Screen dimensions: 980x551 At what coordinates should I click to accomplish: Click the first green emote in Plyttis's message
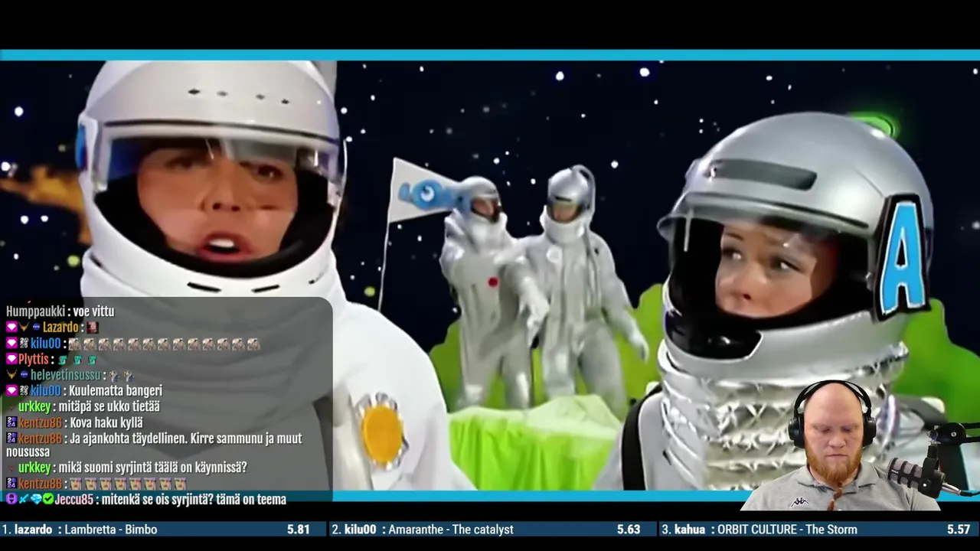pyautogui.click(x=62, y=360)
